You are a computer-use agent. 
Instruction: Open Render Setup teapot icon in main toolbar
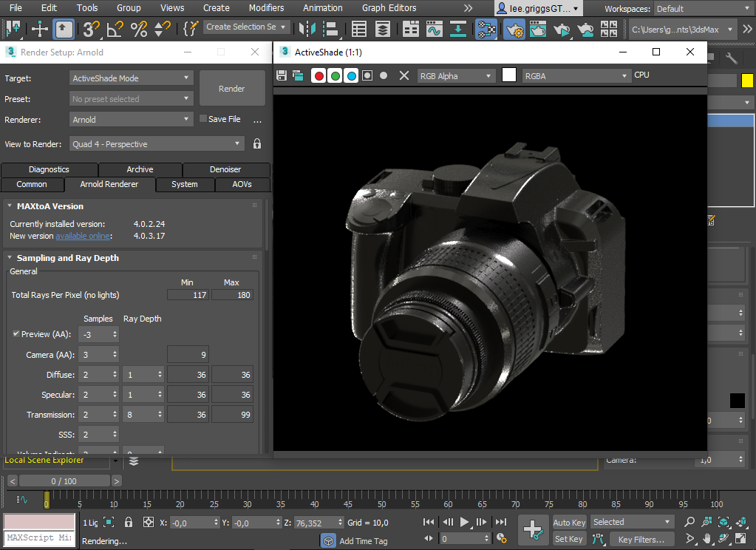[514, 30]
